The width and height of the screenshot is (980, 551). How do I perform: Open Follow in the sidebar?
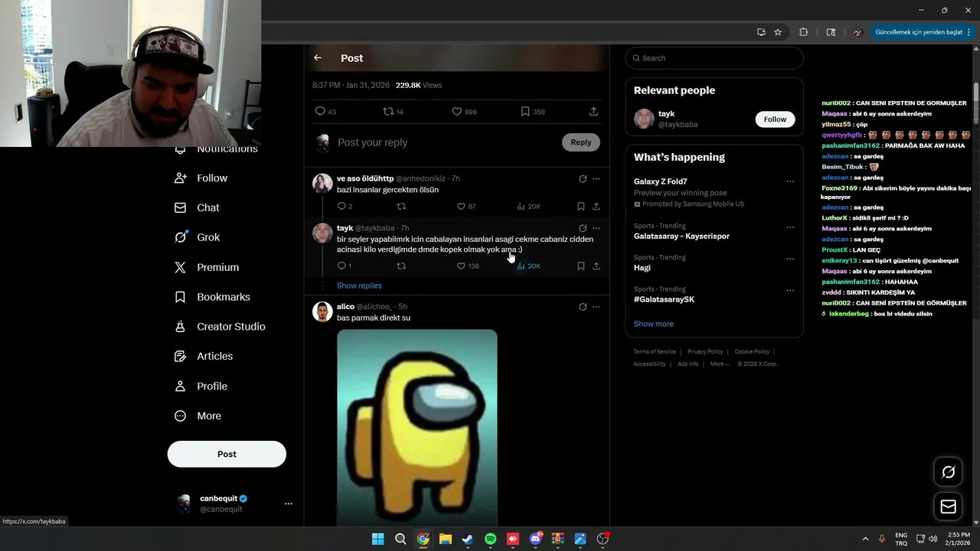[x=201, y=178]
